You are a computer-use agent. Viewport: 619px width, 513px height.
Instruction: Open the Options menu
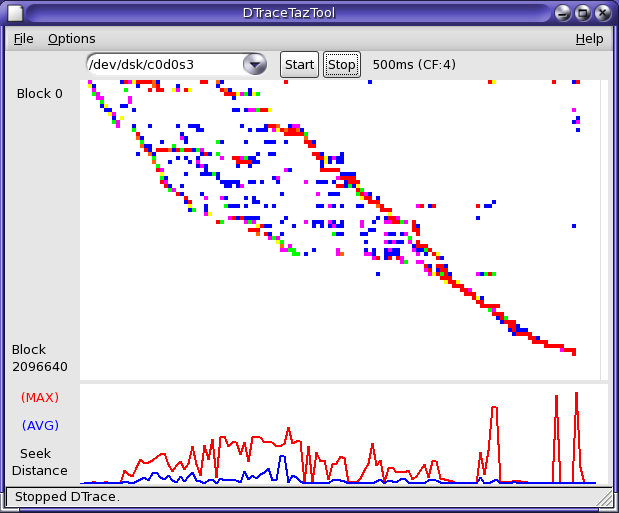click(x=71, y=39)
